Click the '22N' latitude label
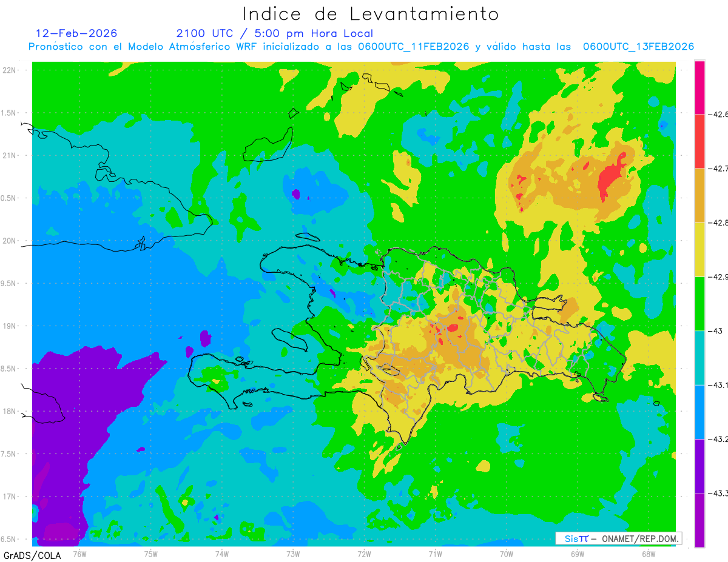 [x=9, y=70]
